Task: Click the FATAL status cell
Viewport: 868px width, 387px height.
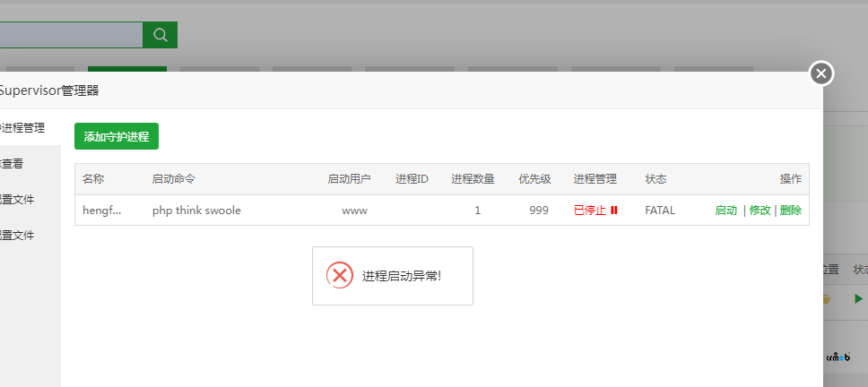Action: pyautogui.click(x=660, y=211)
